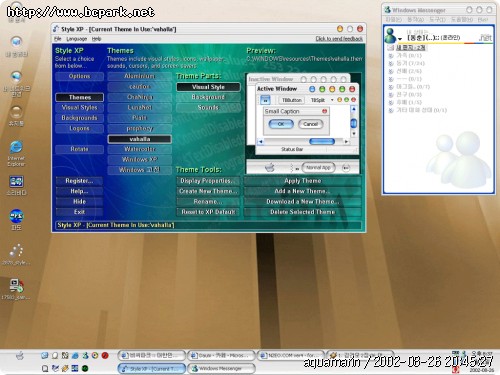Switch to the Daum taskbar button
The height and width of the screenshot is (375, 500).
point(221,356)
